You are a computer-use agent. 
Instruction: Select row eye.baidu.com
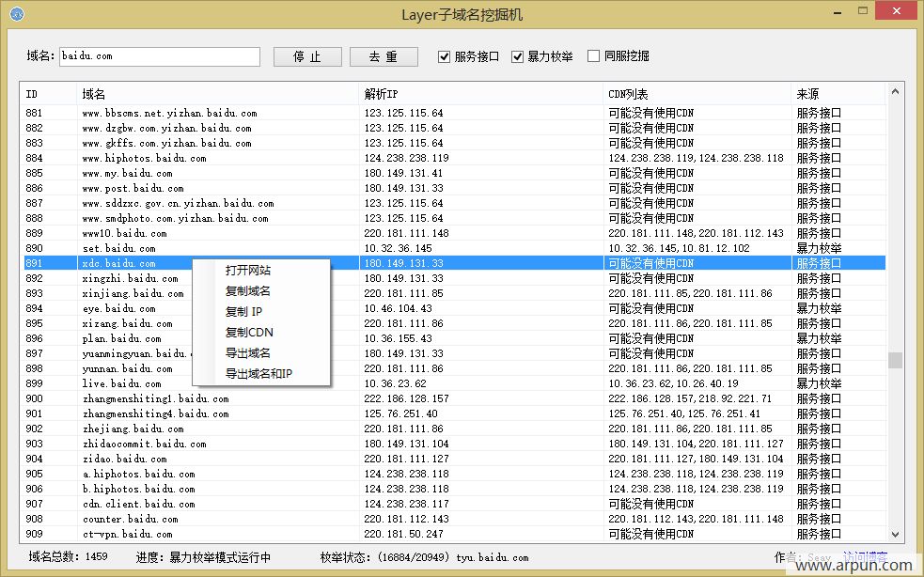454,308
